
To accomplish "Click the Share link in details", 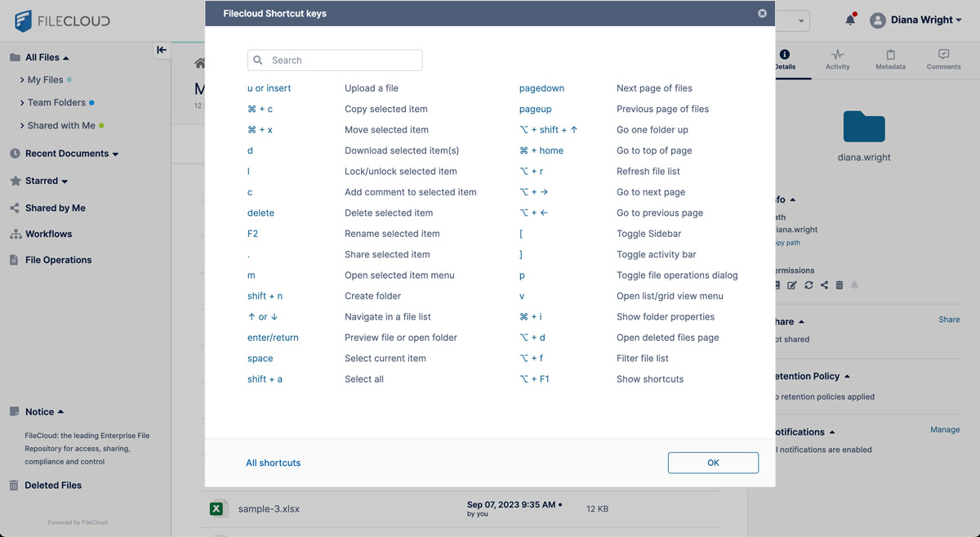I will (949, 320).
